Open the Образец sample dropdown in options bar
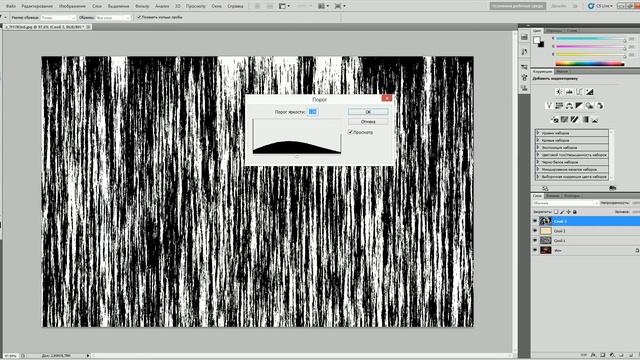The image size is (640, 360). [113, 18]
